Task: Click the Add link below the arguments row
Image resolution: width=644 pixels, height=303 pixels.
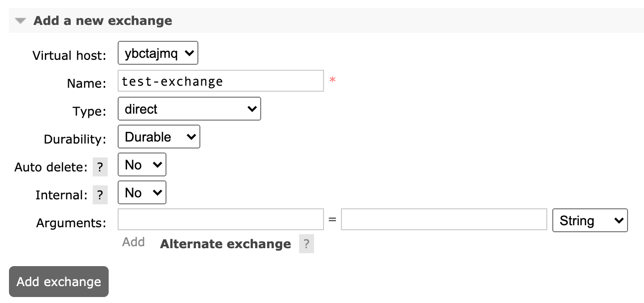Action: [x=133, y=242]
